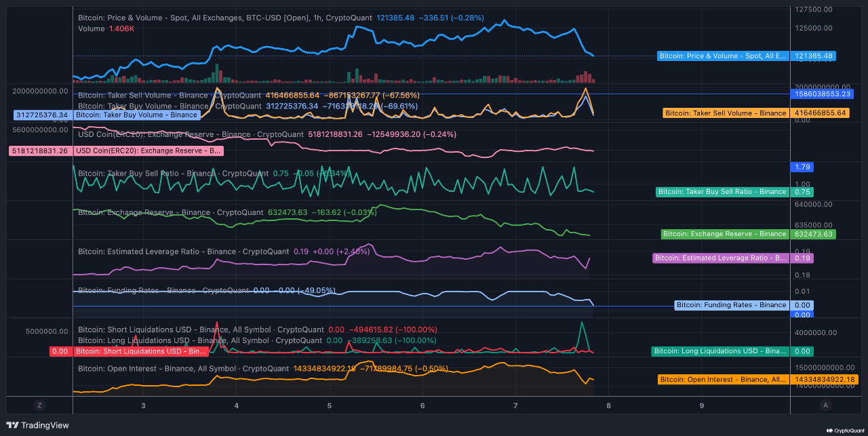Select the Estimated Leverage Ratio legend title
This screenshot has height=436, width=868.
(x=183, y=252)
